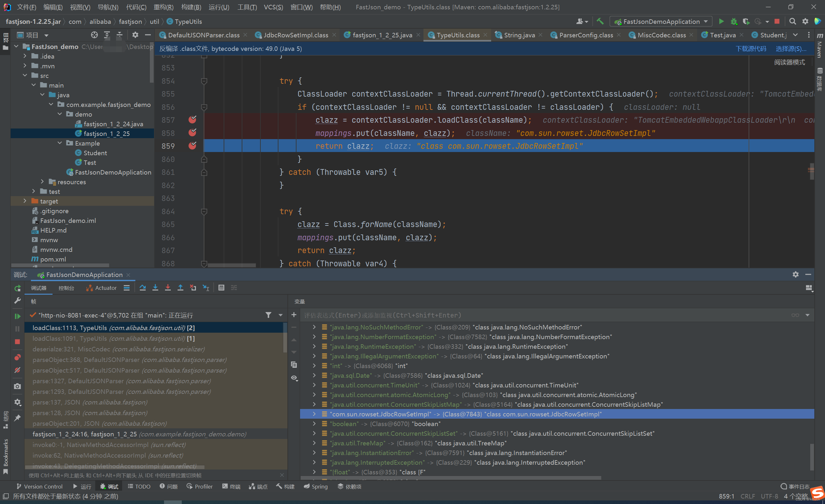Click the Rerun application icon in debug panel

pyautogui.click(x=17, y=288)
